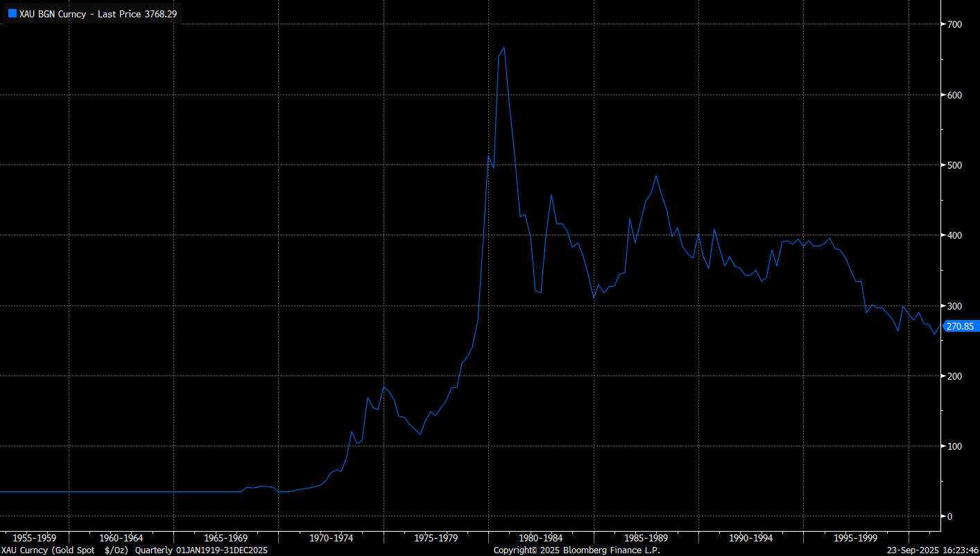The image size is (980, 556).
Task: Click the 0 y-axis label
Action: 949,516
